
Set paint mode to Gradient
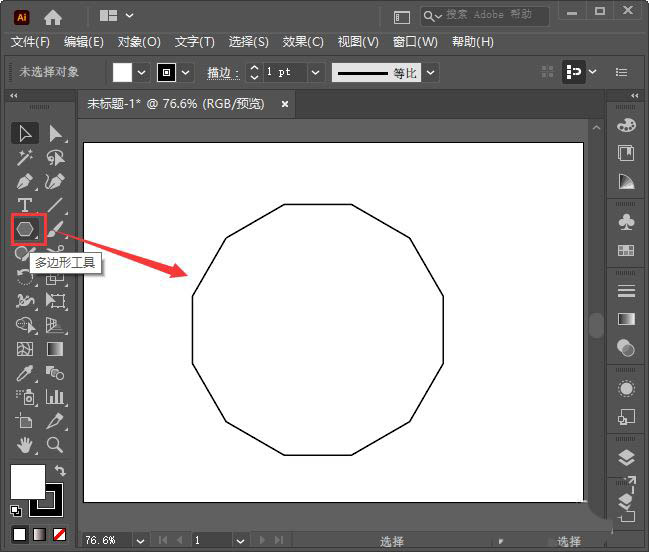pos(39,534)
